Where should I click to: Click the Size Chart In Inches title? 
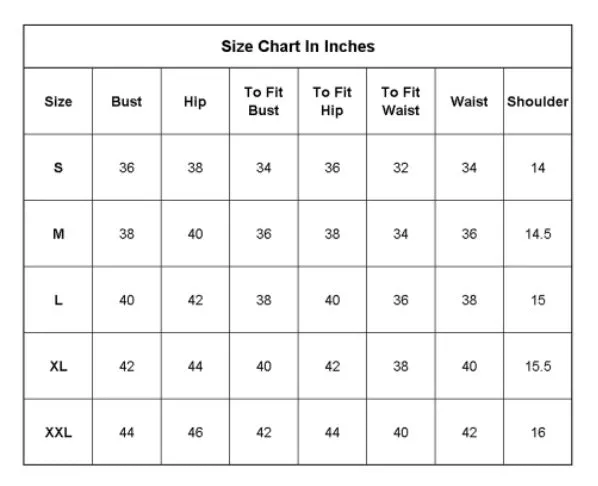pyautogui.click(x=298, y=47)
